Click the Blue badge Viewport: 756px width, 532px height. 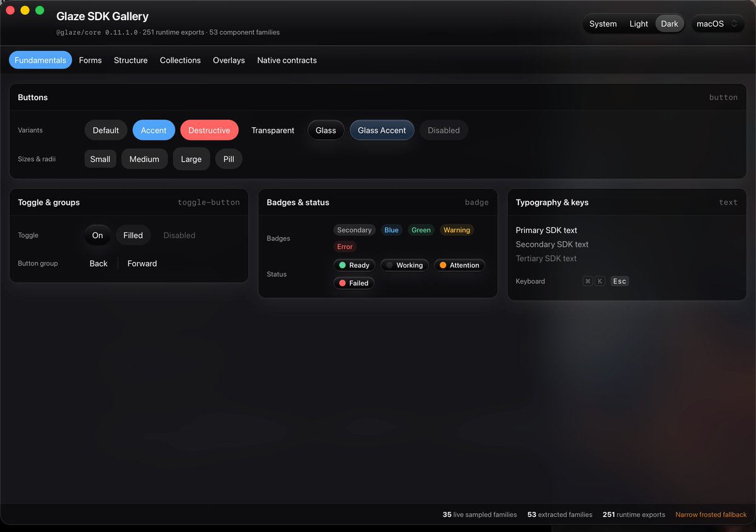392,230
